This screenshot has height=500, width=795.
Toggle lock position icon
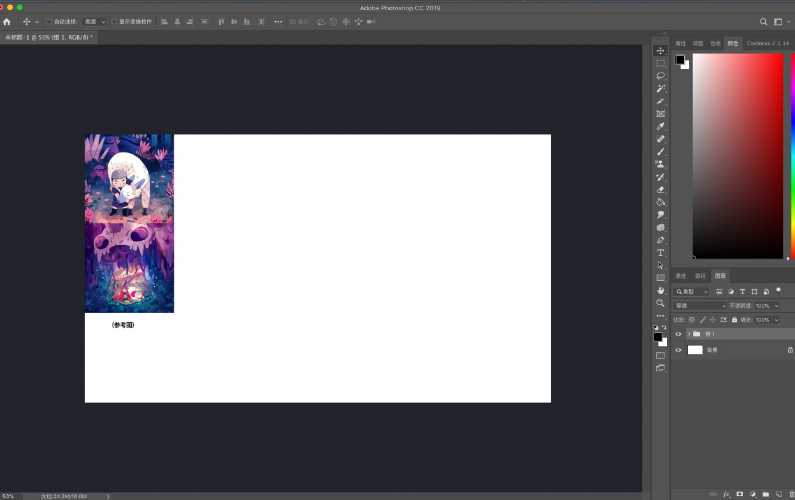(713, 320)
